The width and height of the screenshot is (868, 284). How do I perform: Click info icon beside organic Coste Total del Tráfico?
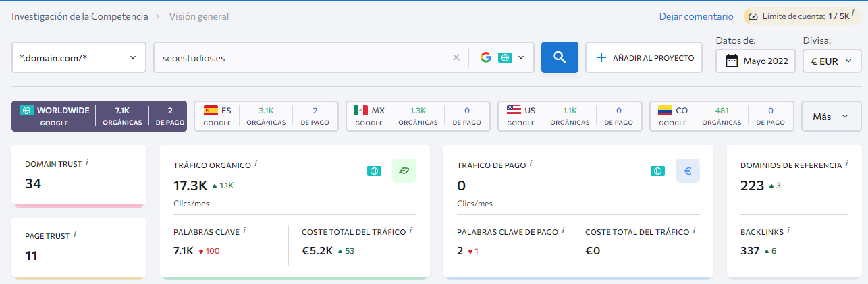tap(411, 231)
